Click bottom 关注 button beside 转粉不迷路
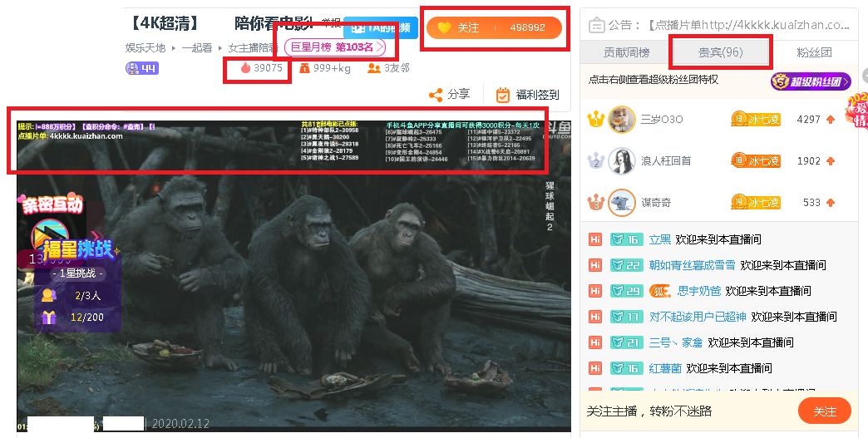Image resolution: width=868 pixels, height=438 pixels. (824, 411)
